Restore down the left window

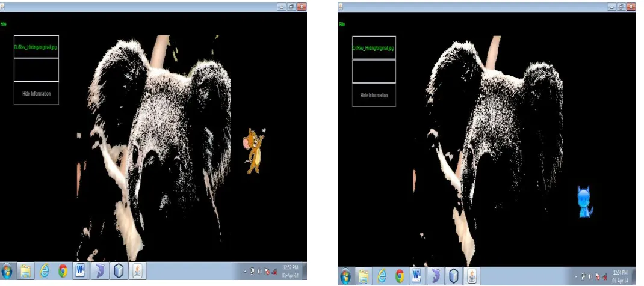[292, 7]
